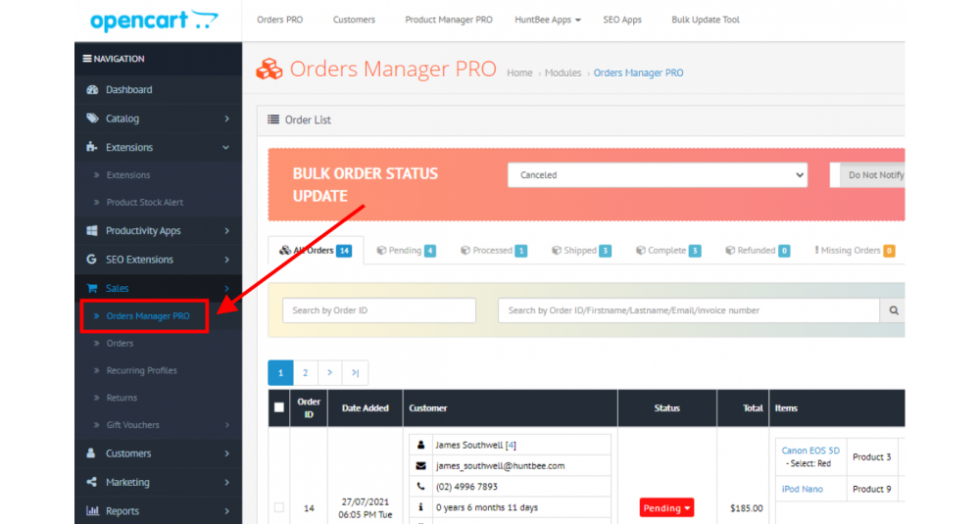Open the Orders Manager PRO breadcrumb link
Image resolution: width=980 pixels, height=524 pixels.
coord(638,73)
